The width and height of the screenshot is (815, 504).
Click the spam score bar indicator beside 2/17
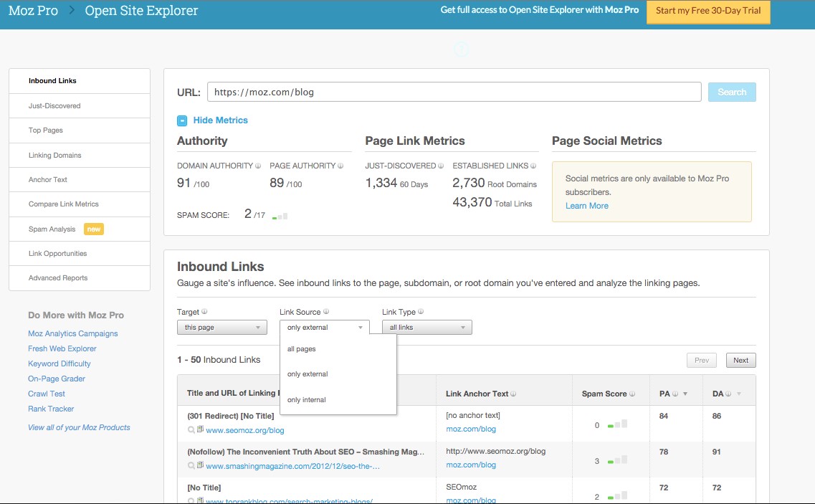click(x=280, y=216)
